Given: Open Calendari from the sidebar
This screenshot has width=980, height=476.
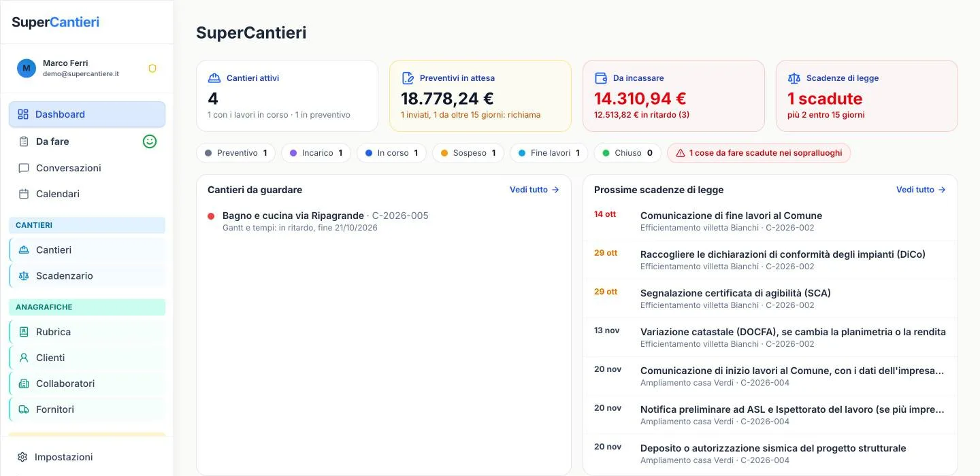Looking at the screenshot, I should [x=87, y=194].
